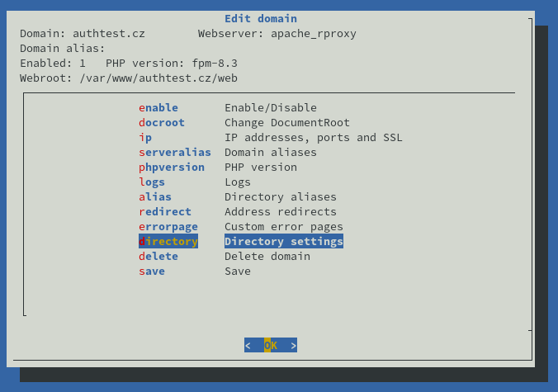Screen dimensions: 558x392
Task: Confirm with the OK button
Action: pyautogui.click(x=271, y=345)
